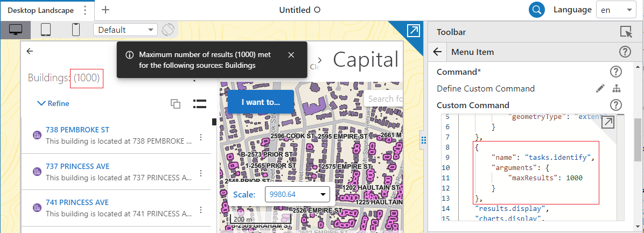
Task: Click code line "maxResults": 1000
Action: coord(545,178)
